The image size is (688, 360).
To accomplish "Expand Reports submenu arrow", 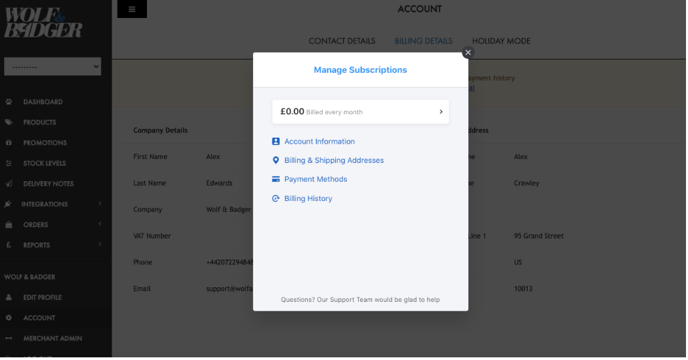I will pyautogui.click(x=100, y=244).
